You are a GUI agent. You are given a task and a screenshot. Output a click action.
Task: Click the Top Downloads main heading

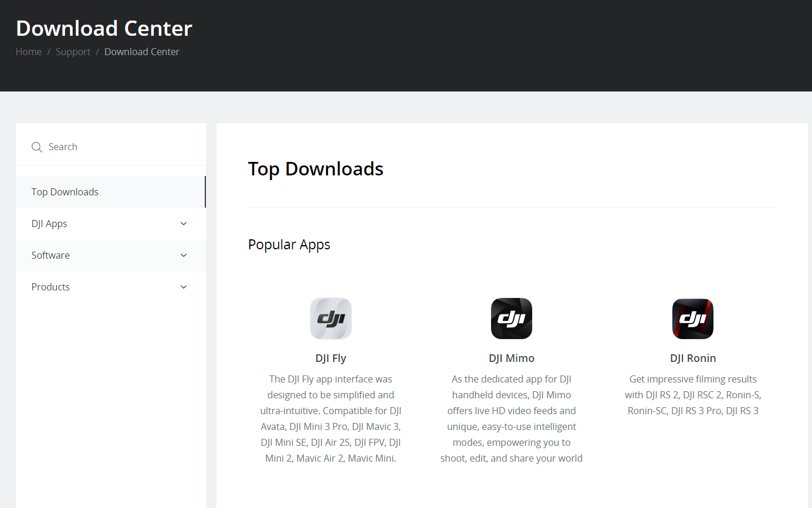(x=316, y=169)
